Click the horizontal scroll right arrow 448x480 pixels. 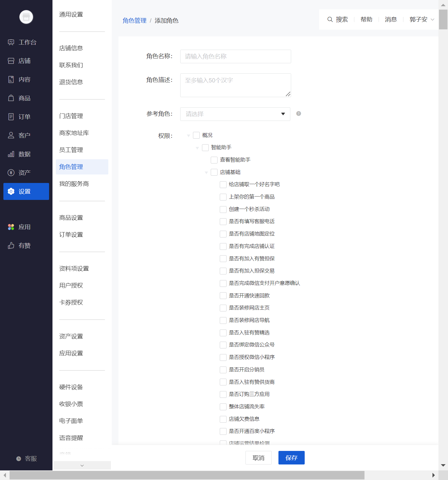pyautogui.click(x=434, y=475)
